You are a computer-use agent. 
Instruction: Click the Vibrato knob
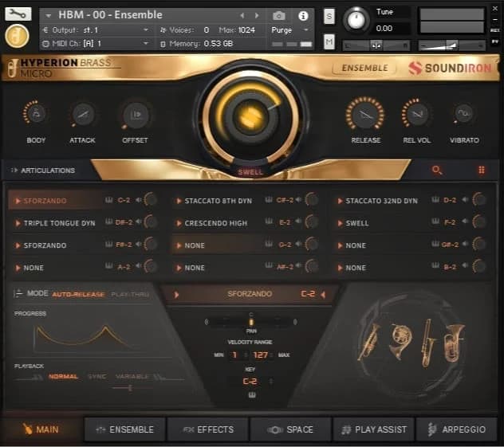tap(464, 115)
